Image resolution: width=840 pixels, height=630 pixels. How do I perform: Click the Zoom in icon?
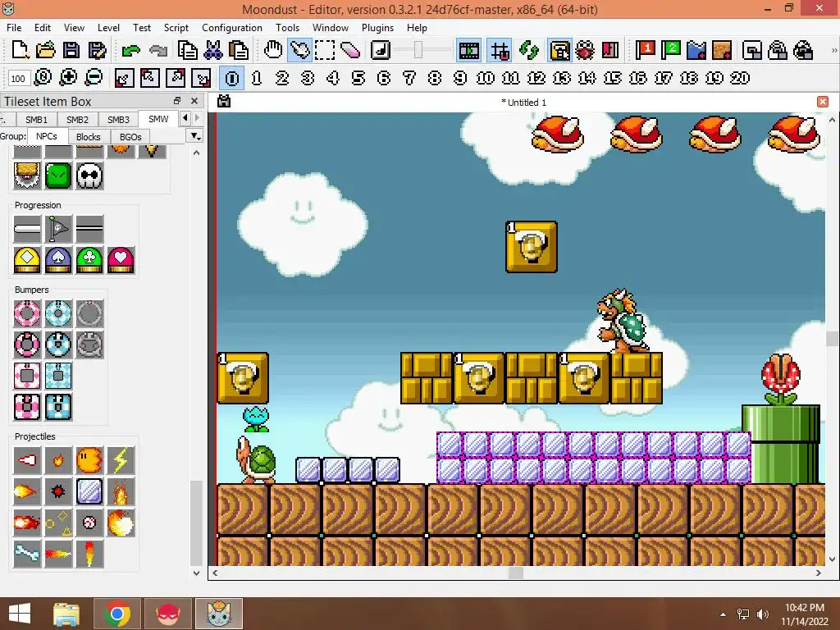(x=68, y=78)
